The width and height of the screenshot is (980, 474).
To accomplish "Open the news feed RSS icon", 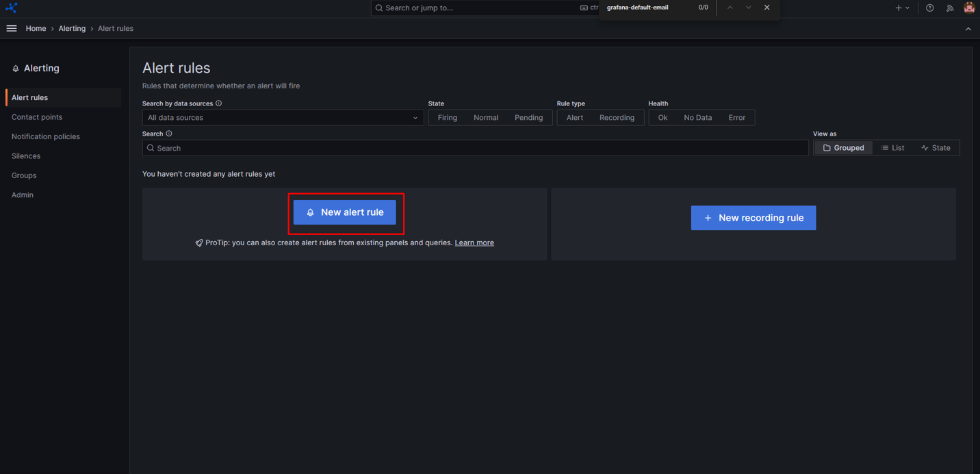I will pyautogui.click(x=950, y=8).
